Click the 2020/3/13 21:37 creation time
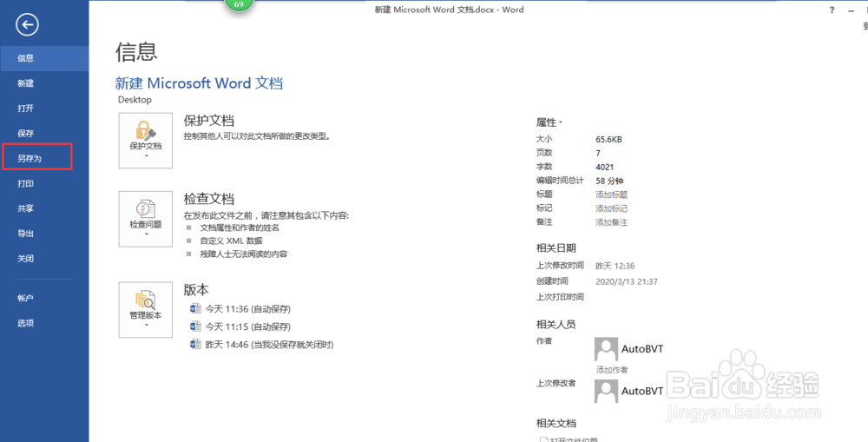Viewport: 868px width, 442px height. click(x=627, y=281)
